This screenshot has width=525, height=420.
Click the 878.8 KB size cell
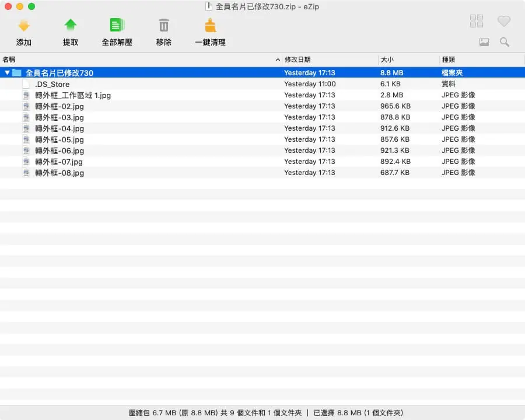point(395,117)
